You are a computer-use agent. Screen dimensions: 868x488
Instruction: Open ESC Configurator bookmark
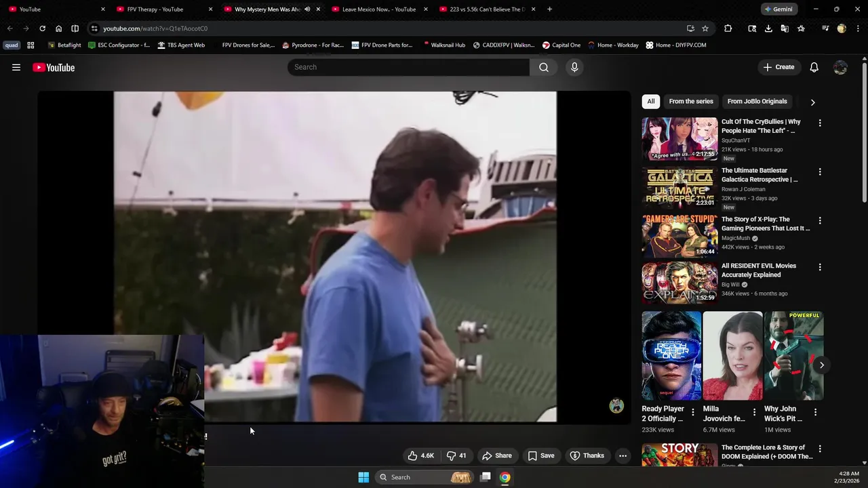pos(119,45)
